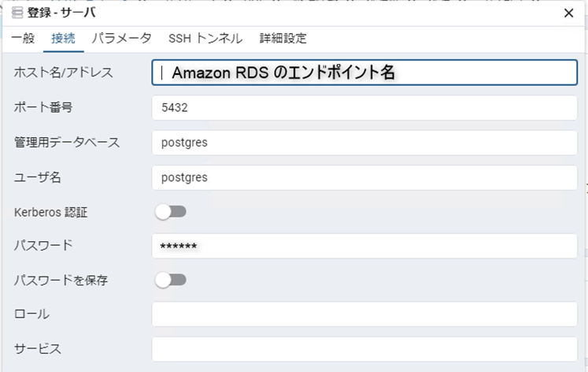Toggle the Kerberos 認証 switch
The height and width of the screenshot is (372, 588).
click(171, 212)
